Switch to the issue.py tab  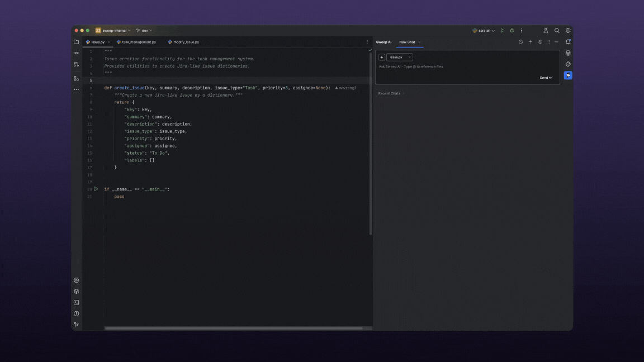point(98,42)
